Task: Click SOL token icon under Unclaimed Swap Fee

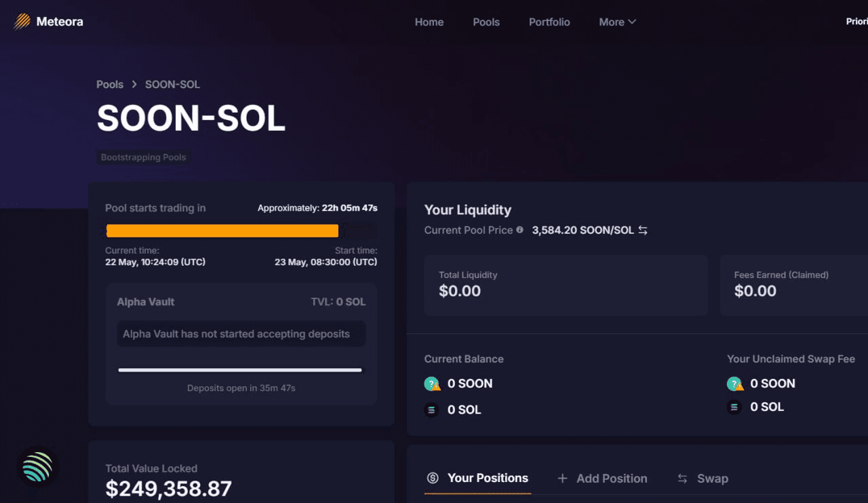Action: point(734,407)
